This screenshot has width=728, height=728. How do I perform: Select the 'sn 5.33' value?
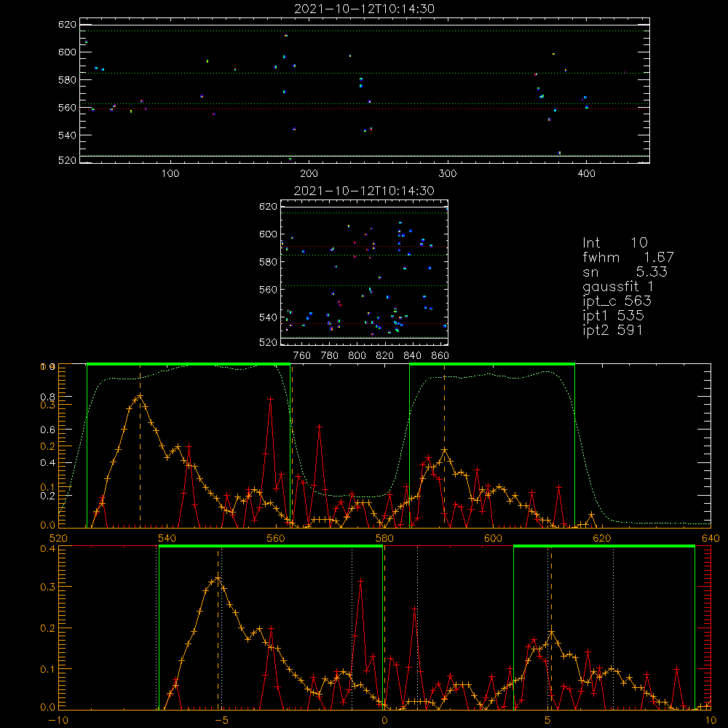pos(625,272)
